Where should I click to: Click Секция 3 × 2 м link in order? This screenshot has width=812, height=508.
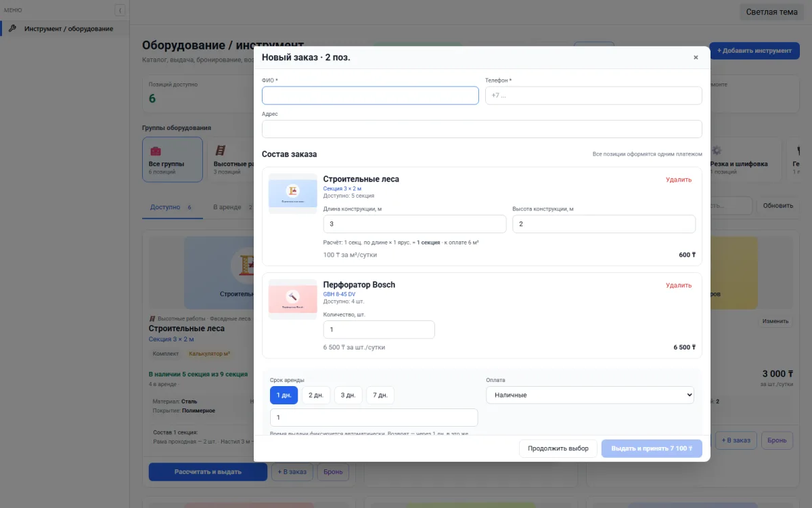point(342,188)
